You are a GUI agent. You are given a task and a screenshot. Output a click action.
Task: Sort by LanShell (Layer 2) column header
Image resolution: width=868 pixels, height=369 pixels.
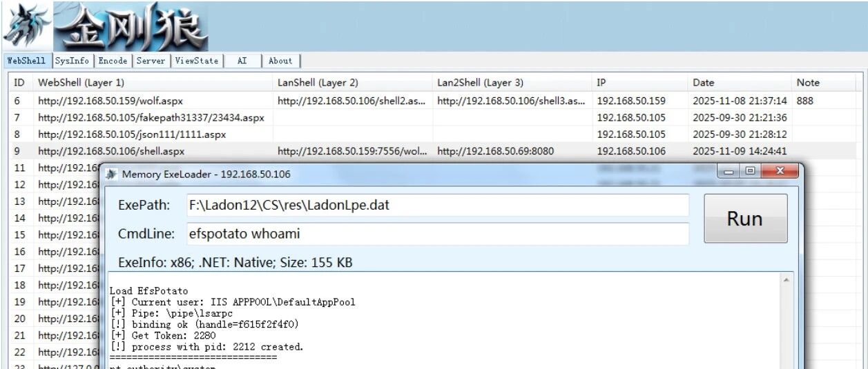point(352,83)
